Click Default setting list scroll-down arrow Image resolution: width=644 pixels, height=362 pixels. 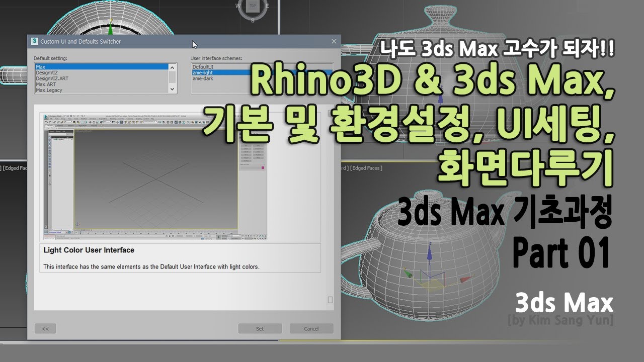tap(173, 89)
